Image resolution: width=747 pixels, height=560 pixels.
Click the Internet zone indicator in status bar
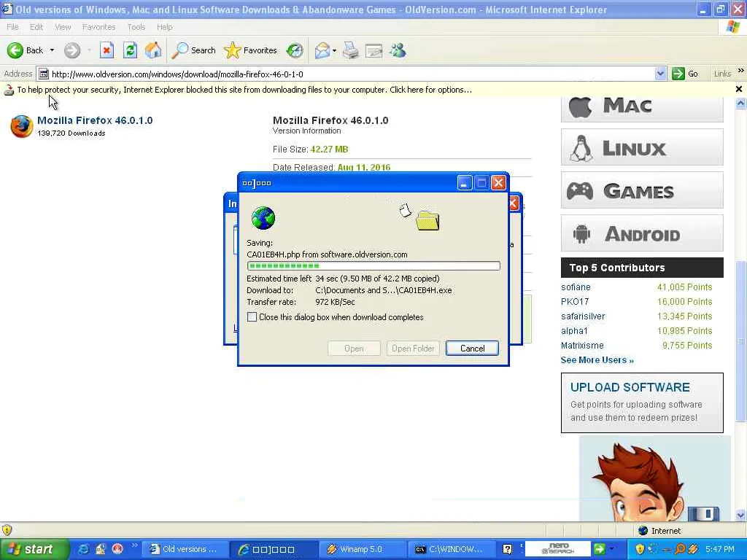pos(659,531)
